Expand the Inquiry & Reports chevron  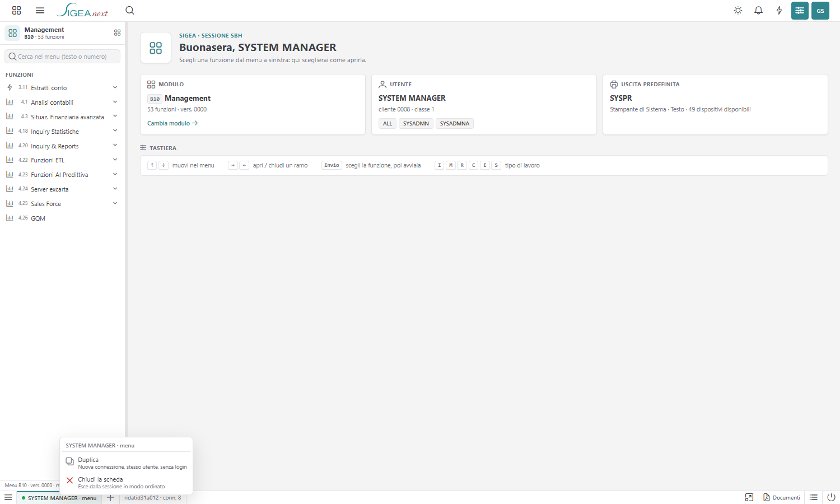pyautogui.click(x=115, y=146)
